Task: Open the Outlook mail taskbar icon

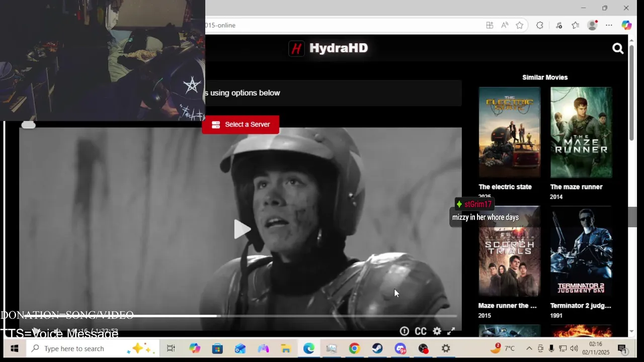Action: 240,348
